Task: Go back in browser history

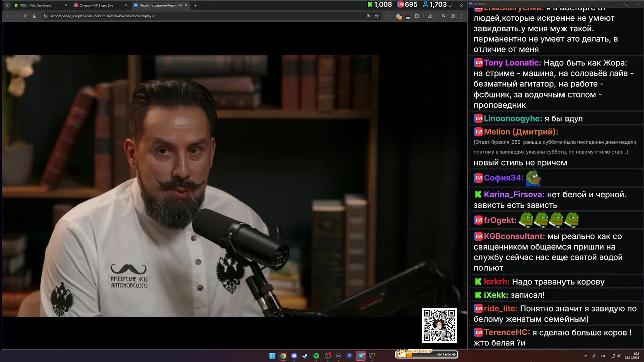Action: pyautogui.click(x=8, y=16)
